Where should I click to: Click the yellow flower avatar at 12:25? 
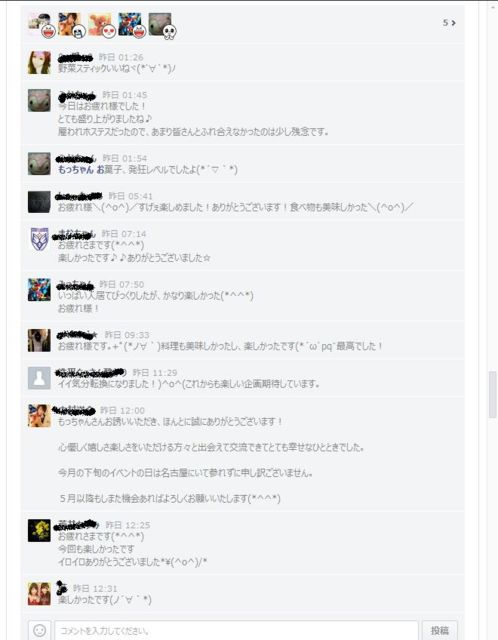39,531
